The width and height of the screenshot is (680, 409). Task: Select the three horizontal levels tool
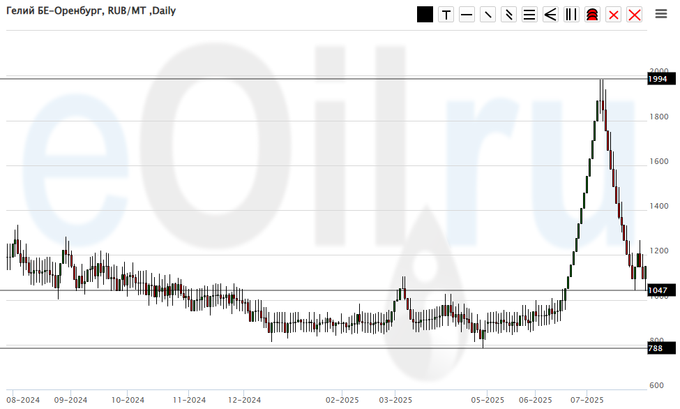529,14
